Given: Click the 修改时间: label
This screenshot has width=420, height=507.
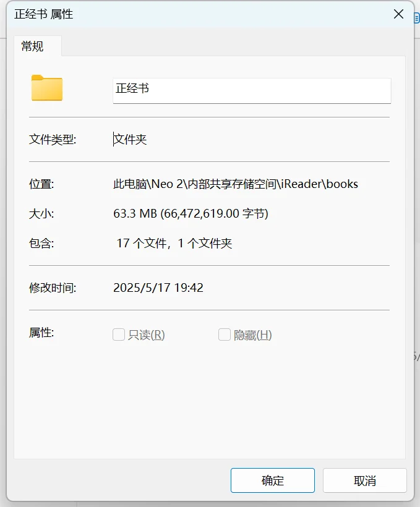Looking at the screenshot, I should coord(53,288).
